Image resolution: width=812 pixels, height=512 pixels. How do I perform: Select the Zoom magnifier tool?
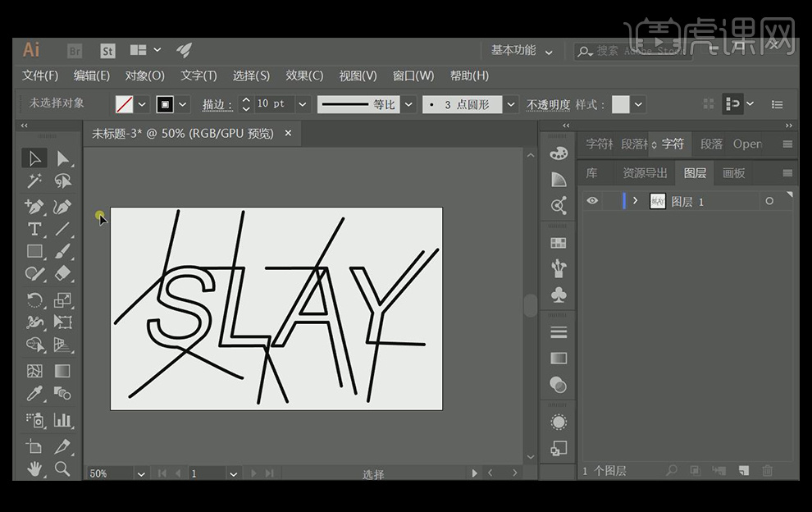click(62, 469)
